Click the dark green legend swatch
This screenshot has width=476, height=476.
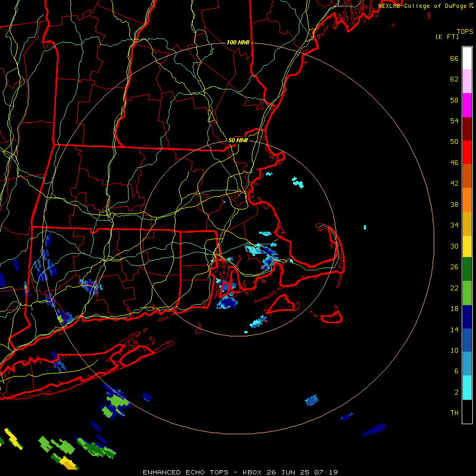[x=467, y=269]
